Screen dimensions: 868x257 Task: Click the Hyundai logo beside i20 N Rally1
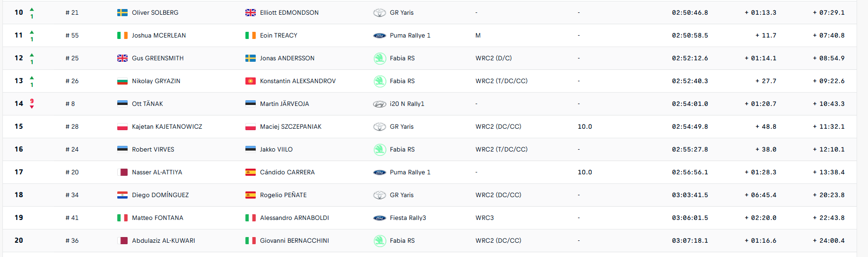coord(379,104)
